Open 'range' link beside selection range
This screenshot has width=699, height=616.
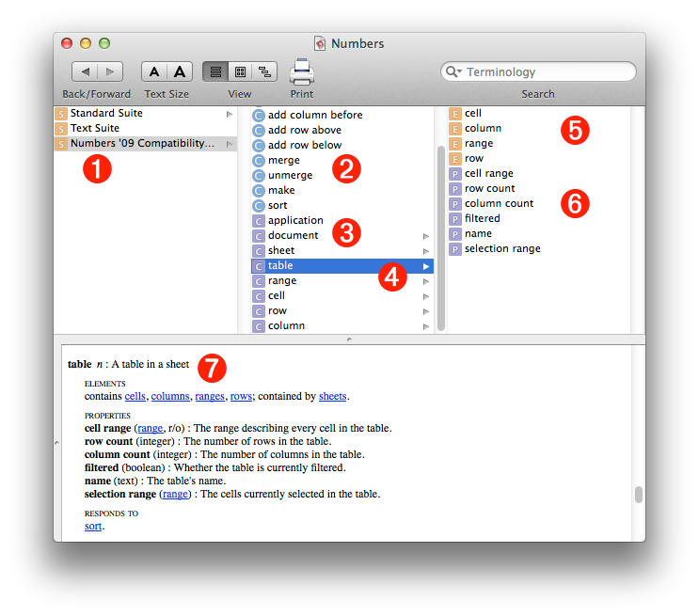point(175,495)
